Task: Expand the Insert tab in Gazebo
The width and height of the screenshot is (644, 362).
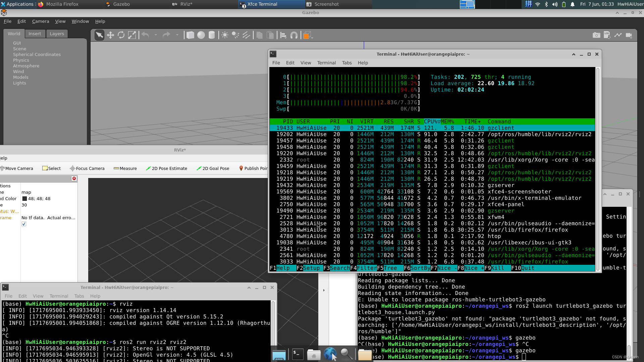Action: [x=35, y=34]
